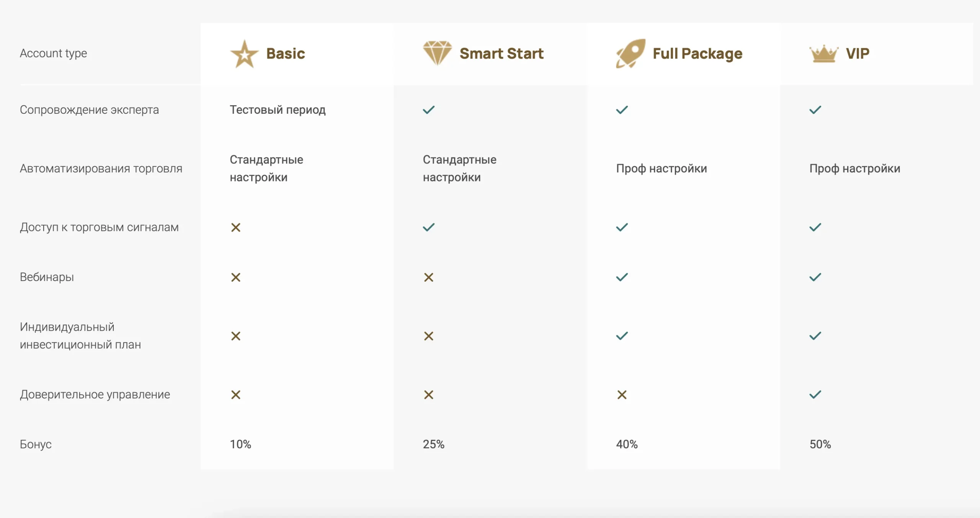This screenshot has height=518, width=980.
Task: Click the Доверительное управление row label
Action: coord(95,395)
